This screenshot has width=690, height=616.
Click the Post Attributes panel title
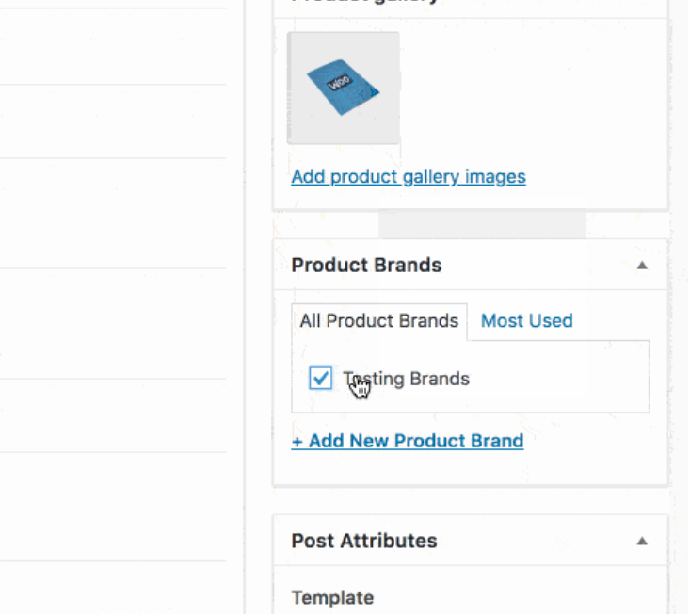364,542
